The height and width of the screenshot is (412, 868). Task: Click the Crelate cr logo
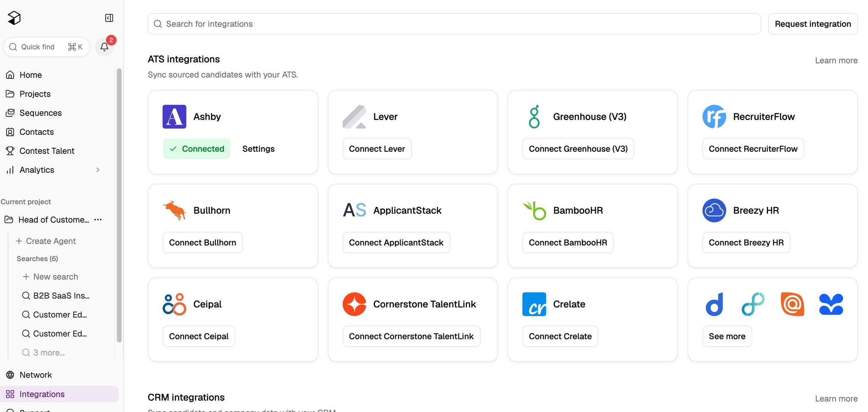pyautogui.click(x=534, y=304)
